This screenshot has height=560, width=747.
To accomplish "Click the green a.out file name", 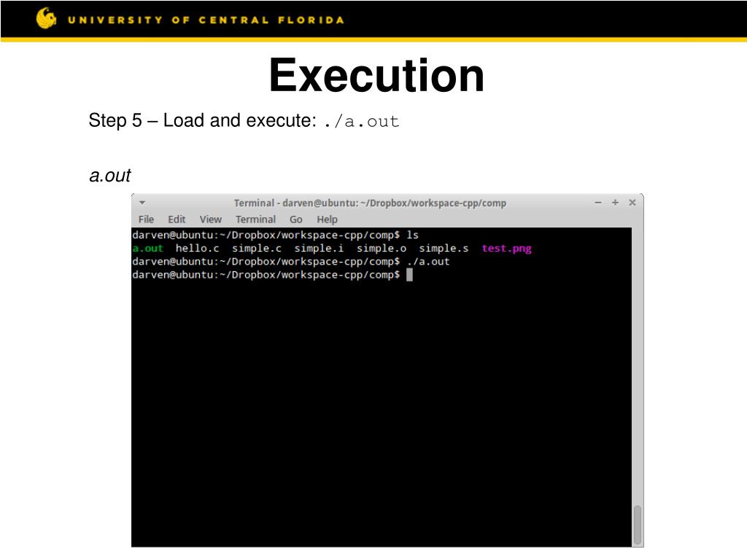I will tap(147, 248).
